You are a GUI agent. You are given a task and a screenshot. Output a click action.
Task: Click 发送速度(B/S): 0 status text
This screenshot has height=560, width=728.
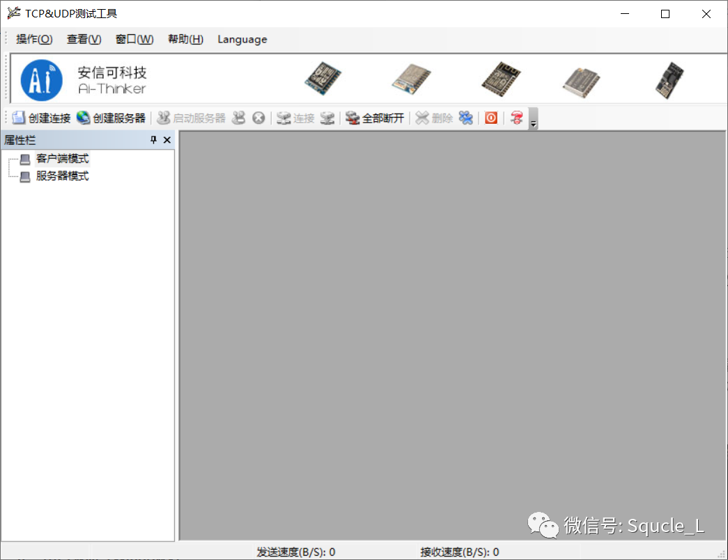(x=296, y=552)
